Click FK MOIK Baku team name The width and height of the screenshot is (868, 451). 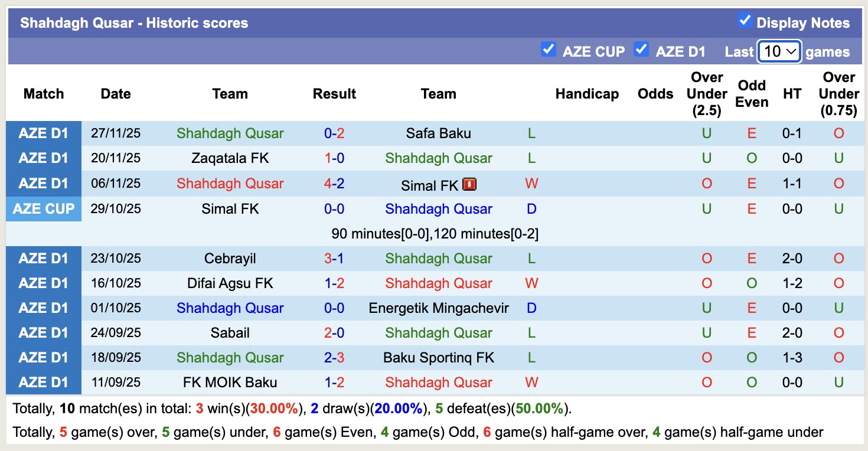click(230, 383)
